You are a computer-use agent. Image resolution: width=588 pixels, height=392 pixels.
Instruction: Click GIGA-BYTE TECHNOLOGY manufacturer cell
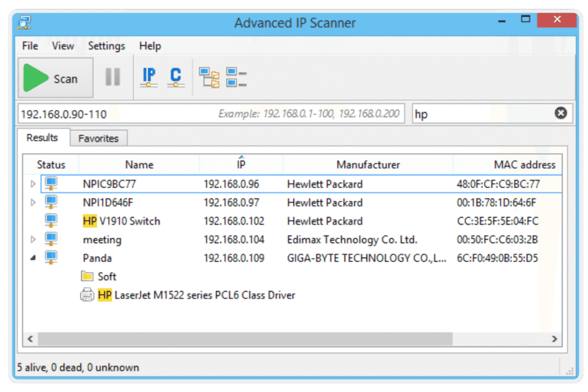367,258
